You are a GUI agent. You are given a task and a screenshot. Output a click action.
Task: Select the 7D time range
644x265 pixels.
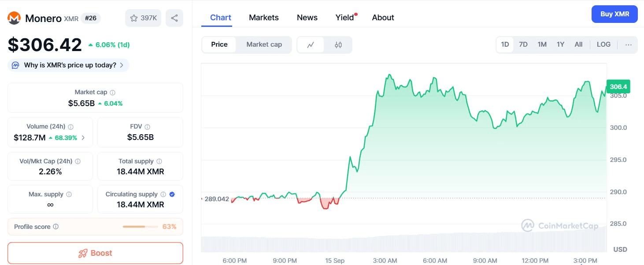coord(523,44)
